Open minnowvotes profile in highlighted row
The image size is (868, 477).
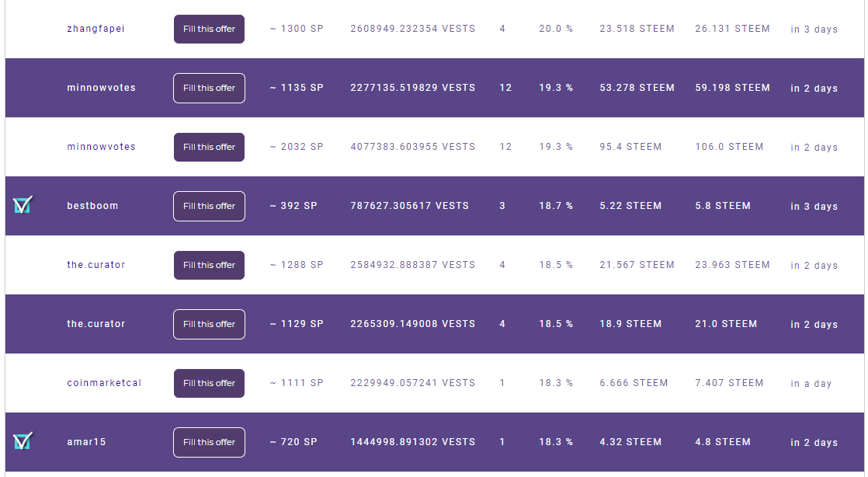[x=101, y=88]
